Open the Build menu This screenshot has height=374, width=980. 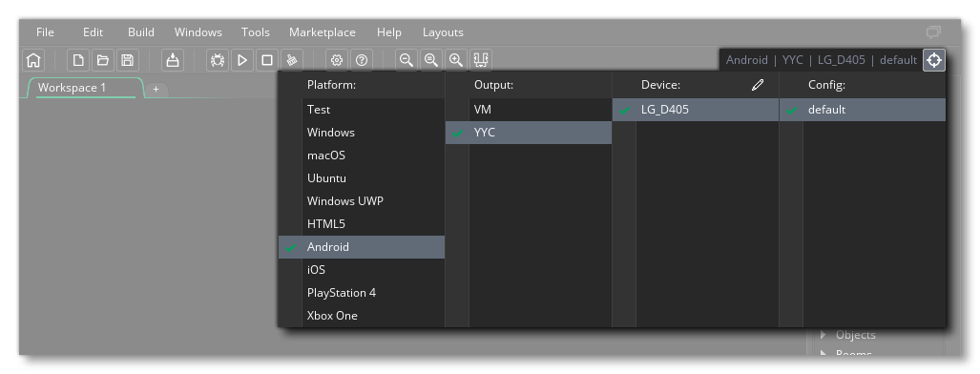tap(141, 31)
